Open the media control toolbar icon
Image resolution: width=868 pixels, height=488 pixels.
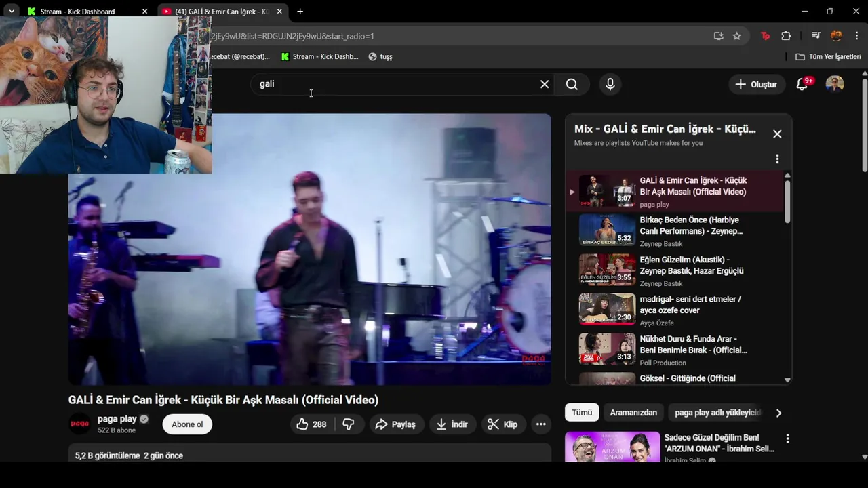816,36
